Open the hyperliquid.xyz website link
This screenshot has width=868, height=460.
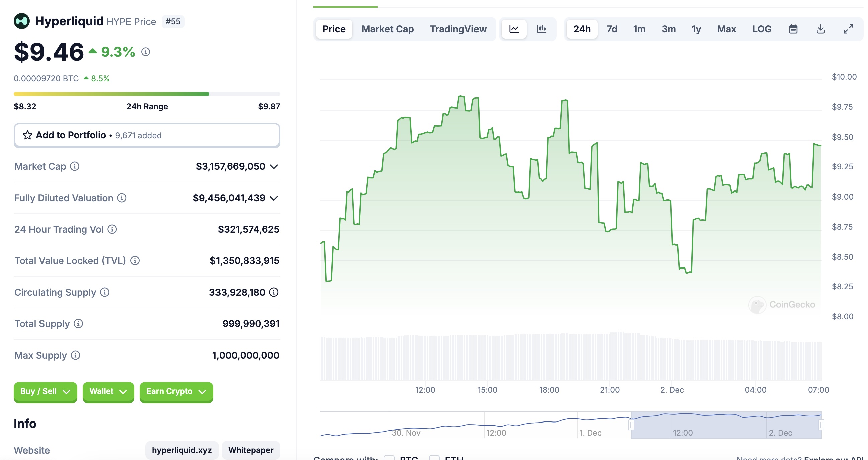182,450
